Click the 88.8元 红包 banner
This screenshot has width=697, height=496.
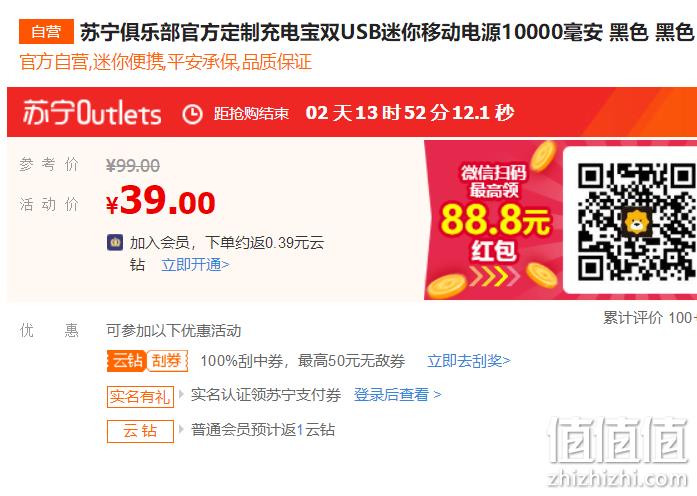495,220
